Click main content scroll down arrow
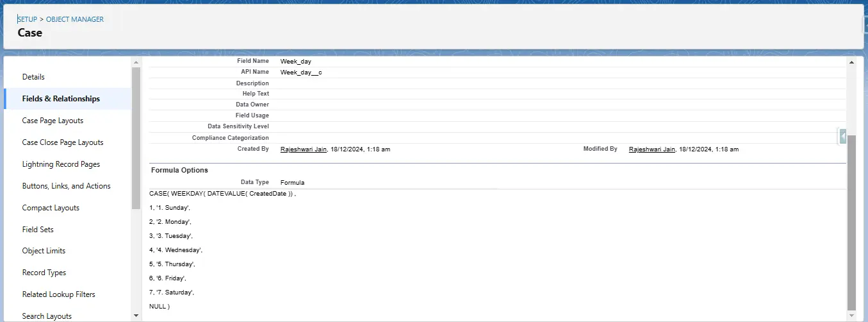Image resolution: width=868 pixels, height=322 pixels. pyautogui.click(x=851, y=316)
